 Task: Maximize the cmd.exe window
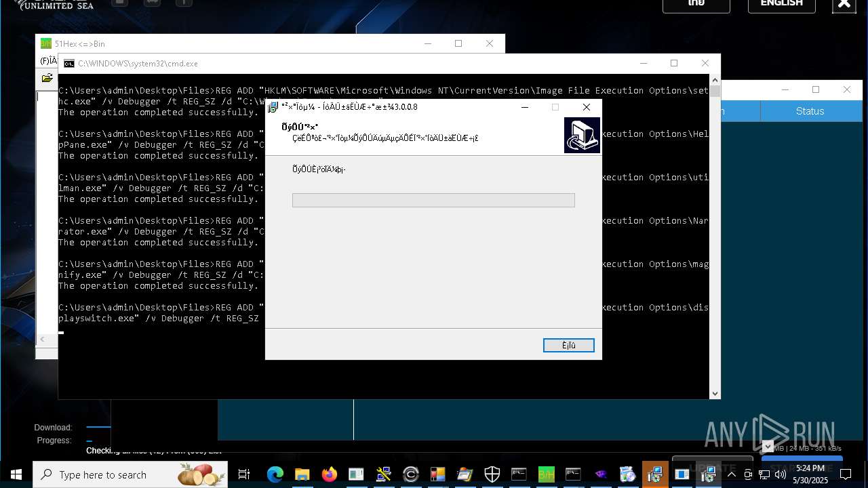674,63
